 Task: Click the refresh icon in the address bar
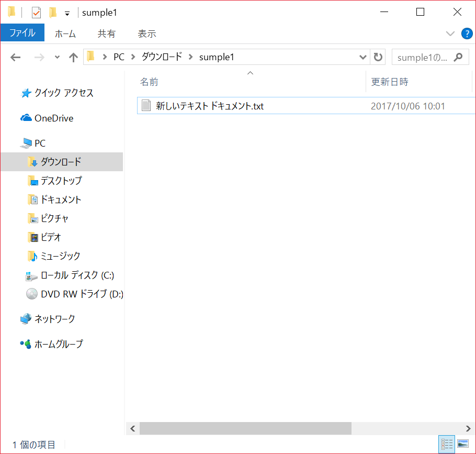point(378,57)
